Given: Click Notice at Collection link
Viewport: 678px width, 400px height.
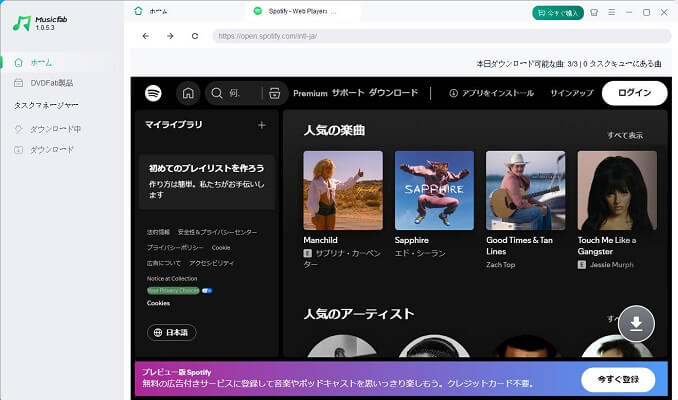Looking at the screenshot, I should point(172,278).
